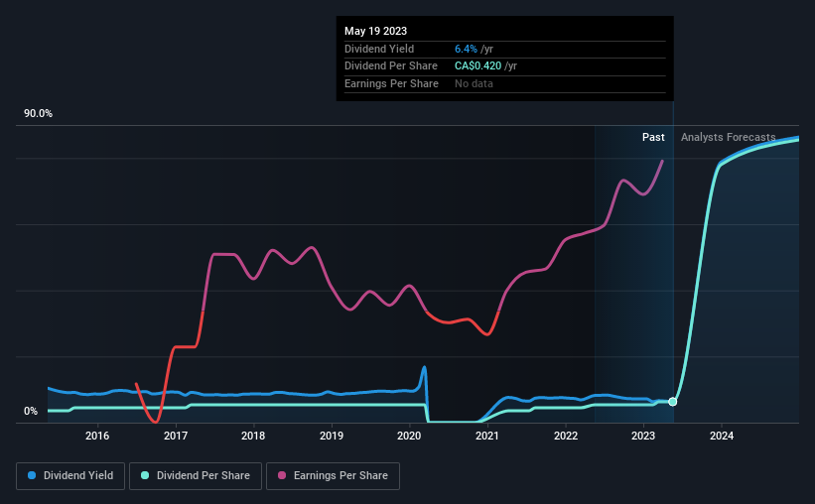Viewport: 815px width, 504px height.
Task: Select the 2020 x-axis year label
Action: [x=409, y=436]
